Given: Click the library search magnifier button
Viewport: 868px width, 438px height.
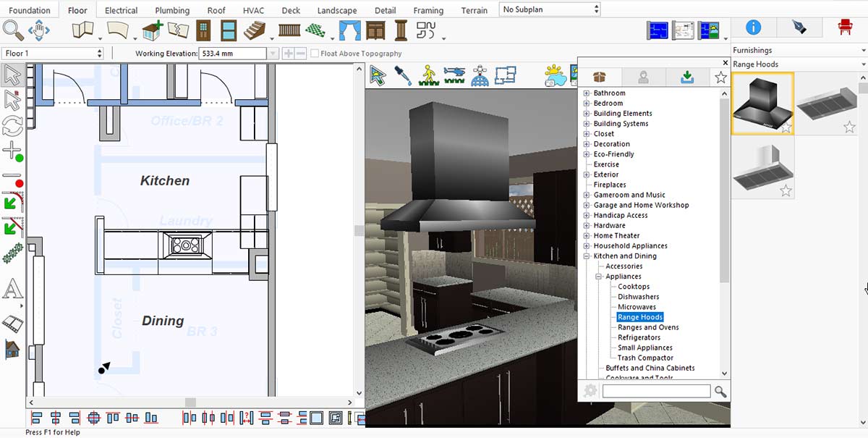Looking at the screenshot, I should point(720,392).
